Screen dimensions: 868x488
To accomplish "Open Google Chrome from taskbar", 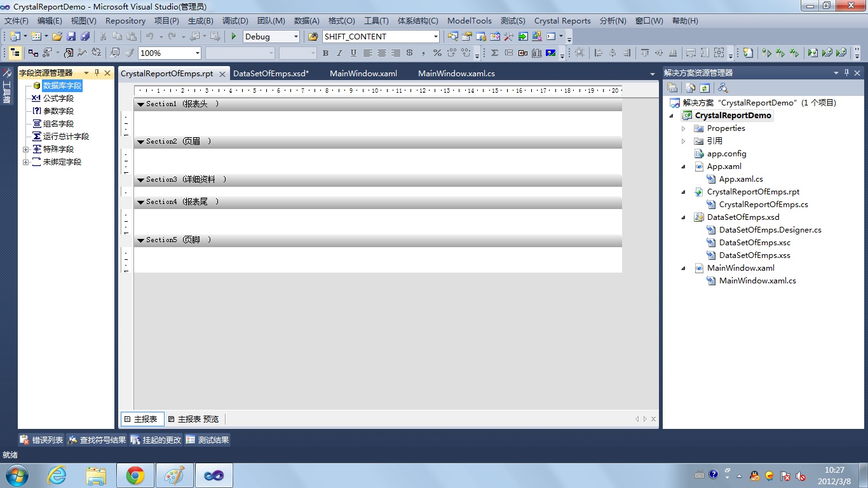I will pyautogui.click(x=135, y=475).
